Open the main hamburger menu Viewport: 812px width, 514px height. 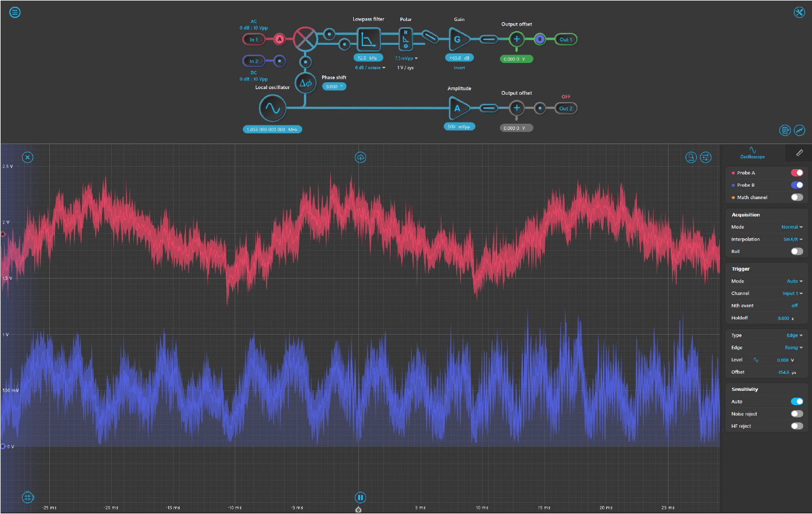click(x=15, y=12)
